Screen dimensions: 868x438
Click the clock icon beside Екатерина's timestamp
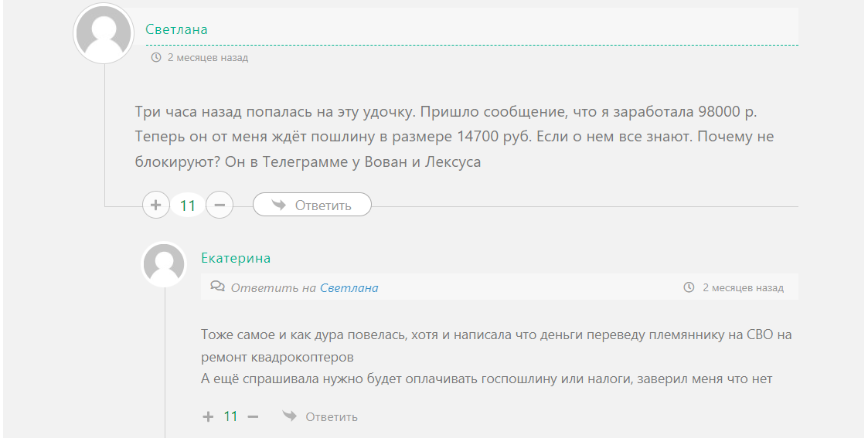tap(689, 287)
